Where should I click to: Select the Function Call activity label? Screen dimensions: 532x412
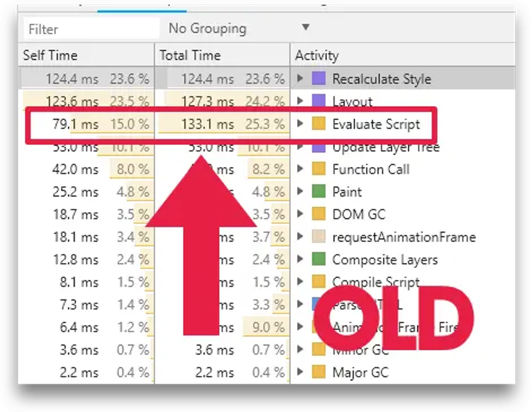[x=371, y=169]
